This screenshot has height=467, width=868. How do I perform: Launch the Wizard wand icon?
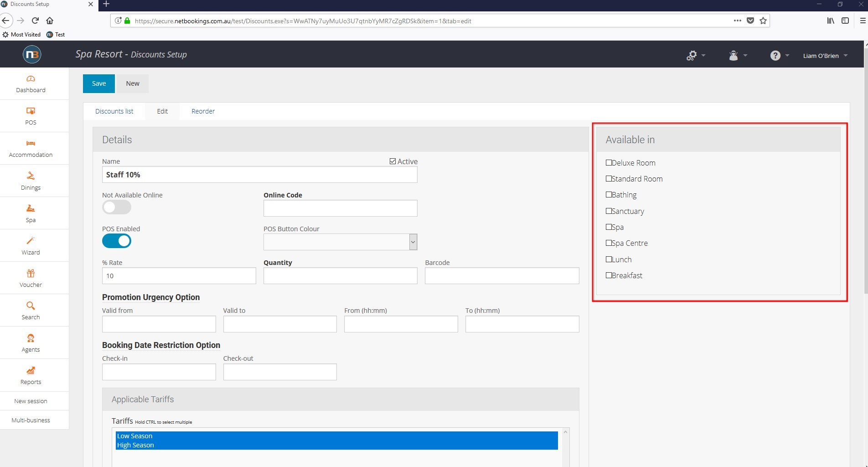31,241
